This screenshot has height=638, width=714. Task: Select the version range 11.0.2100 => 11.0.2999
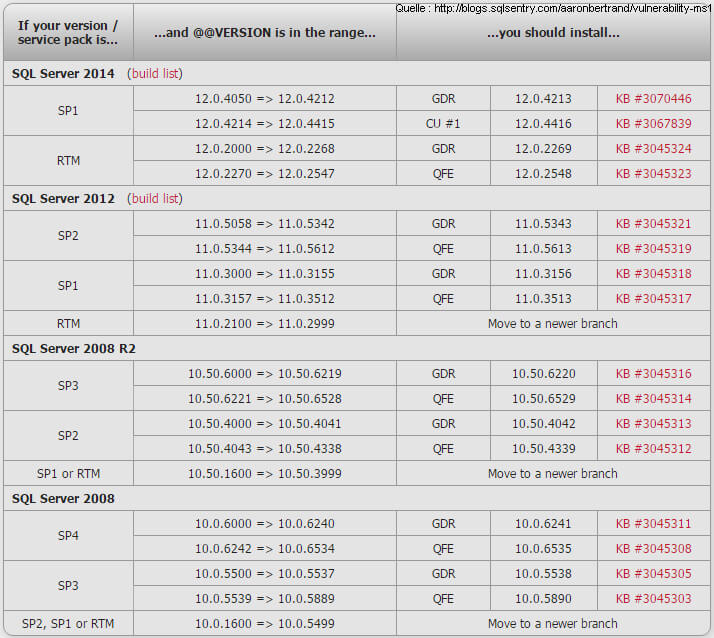click(265, 324)
